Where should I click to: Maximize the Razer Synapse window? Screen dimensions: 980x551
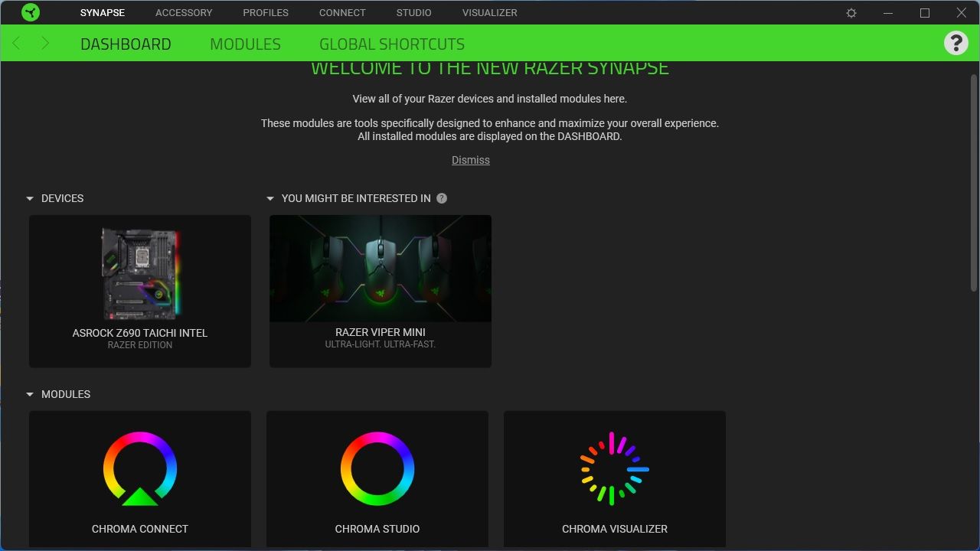tap(925, 13)
